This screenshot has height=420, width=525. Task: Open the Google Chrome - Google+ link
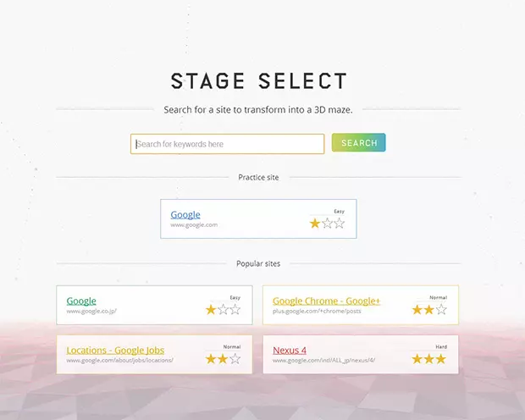pyautogui.click(x=326, y=301)
